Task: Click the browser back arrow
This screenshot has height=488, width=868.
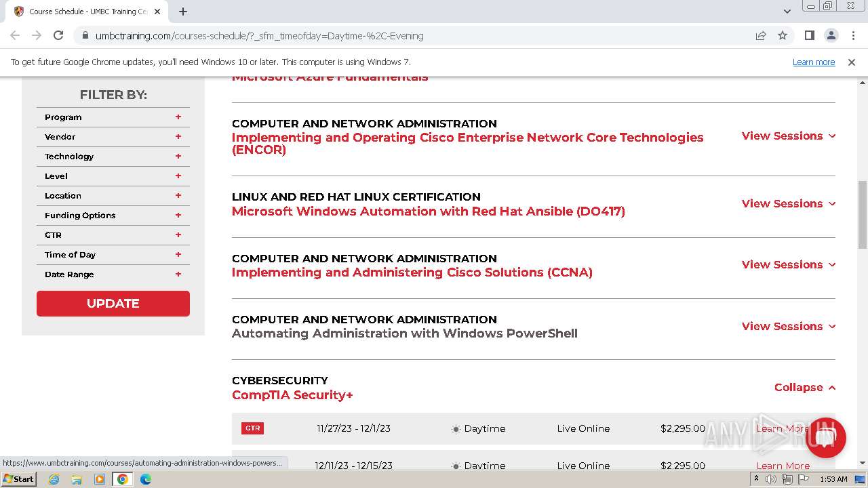Action: click(15, 36)
